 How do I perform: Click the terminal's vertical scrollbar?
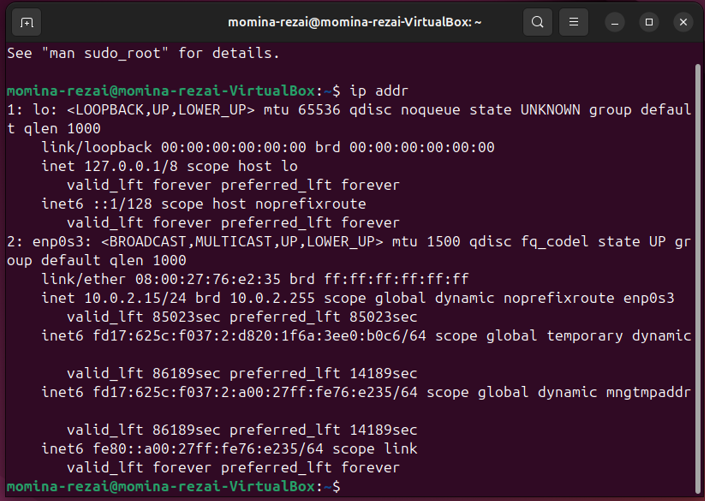[698, 279]
